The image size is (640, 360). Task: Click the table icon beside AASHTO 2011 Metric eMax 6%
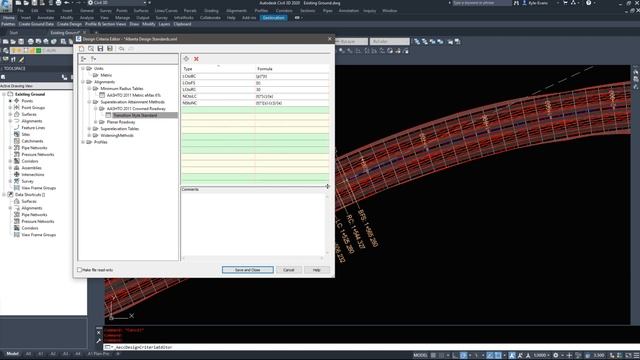point(102,95)
